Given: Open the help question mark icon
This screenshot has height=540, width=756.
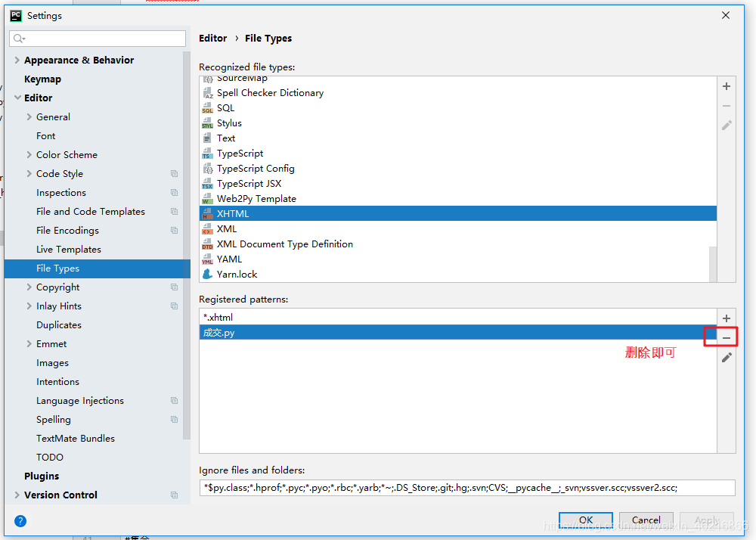Looking at the screenshot, I should (20, 520).
